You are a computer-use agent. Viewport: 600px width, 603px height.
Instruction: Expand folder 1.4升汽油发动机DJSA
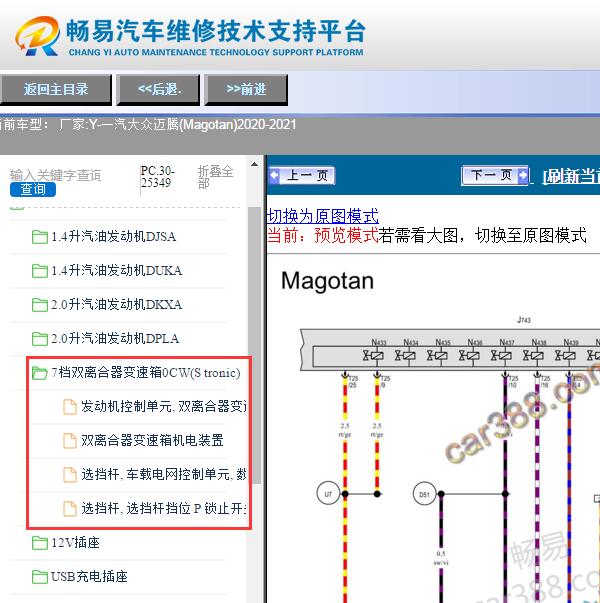coord(113,237)
